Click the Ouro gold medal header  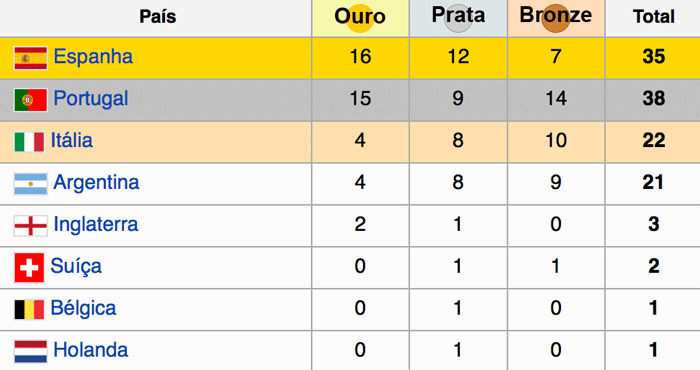(x=360, y=18)
